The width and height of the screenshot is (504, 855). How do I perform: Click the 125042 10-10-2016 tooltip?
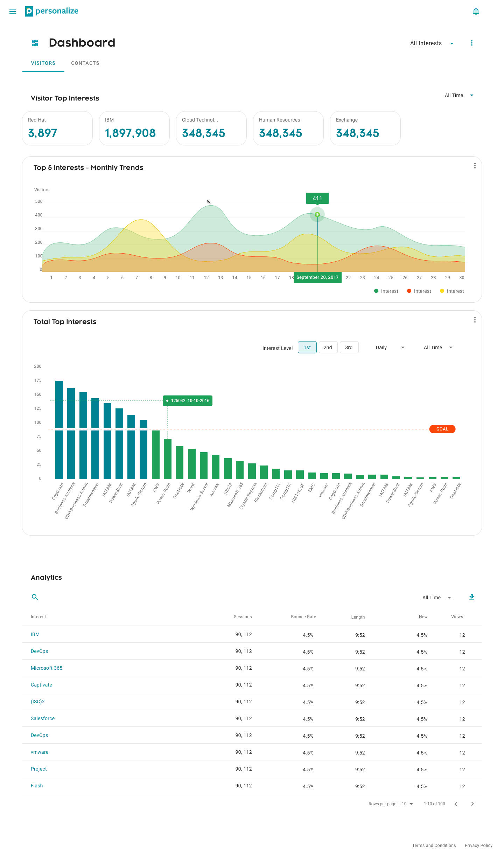tap(188, 401)
